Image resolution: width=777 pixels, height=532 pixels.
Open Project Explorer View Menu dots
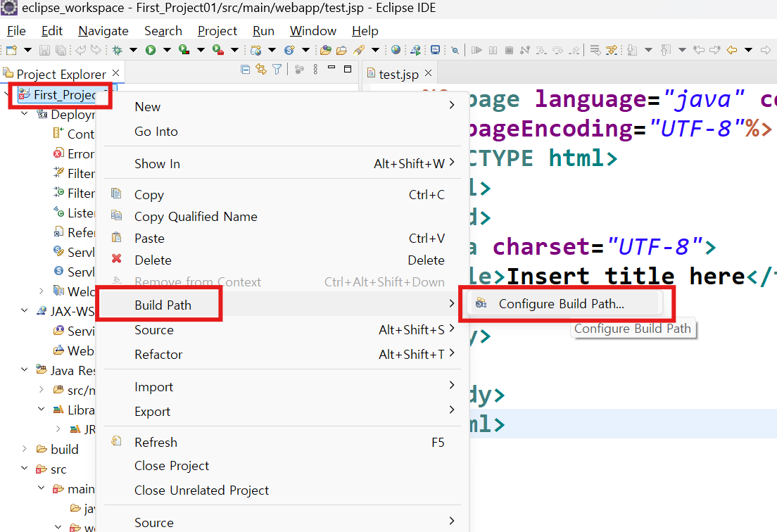click(x=315, y=70)
